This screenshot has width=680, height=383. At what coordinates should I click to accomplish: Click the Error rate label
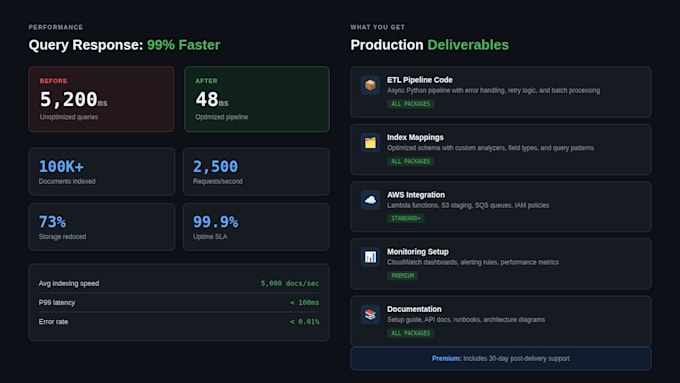[x=53, y=321]
